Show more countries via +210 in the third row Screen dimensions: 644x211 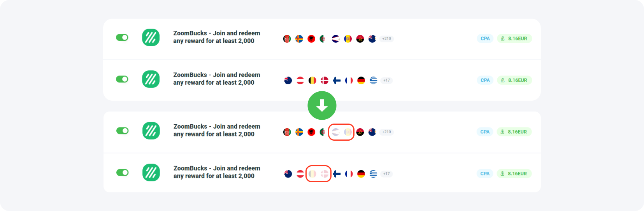pos(386,132)
